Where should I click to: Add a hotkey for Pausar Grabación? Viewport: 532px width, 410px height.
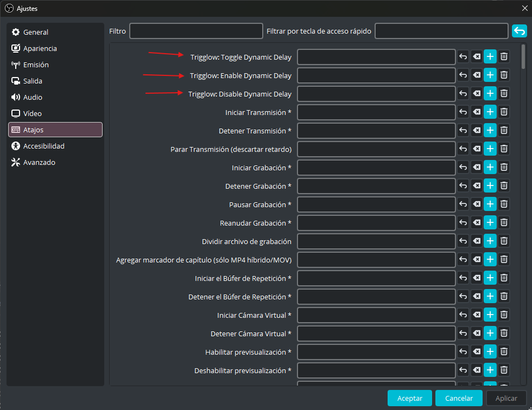point(490,204)
